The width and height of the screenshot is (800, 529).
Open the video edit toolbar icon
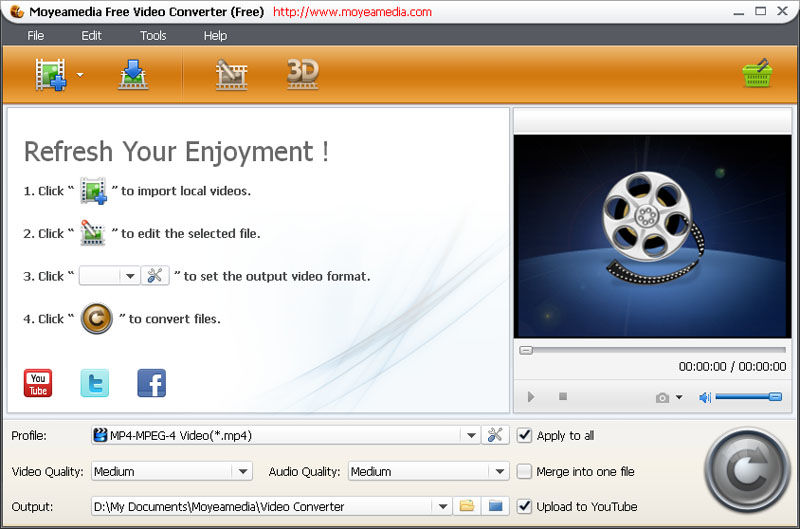click(232, 74)
